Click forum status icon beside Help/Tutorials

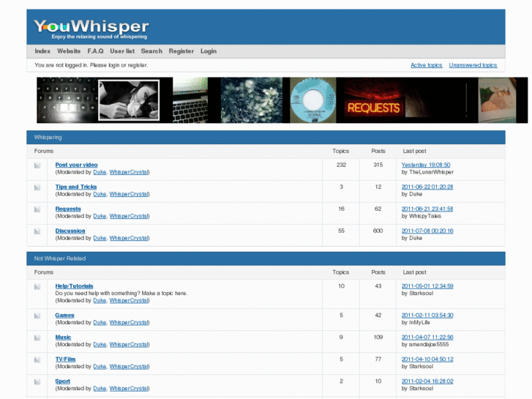tap(37, 287)
